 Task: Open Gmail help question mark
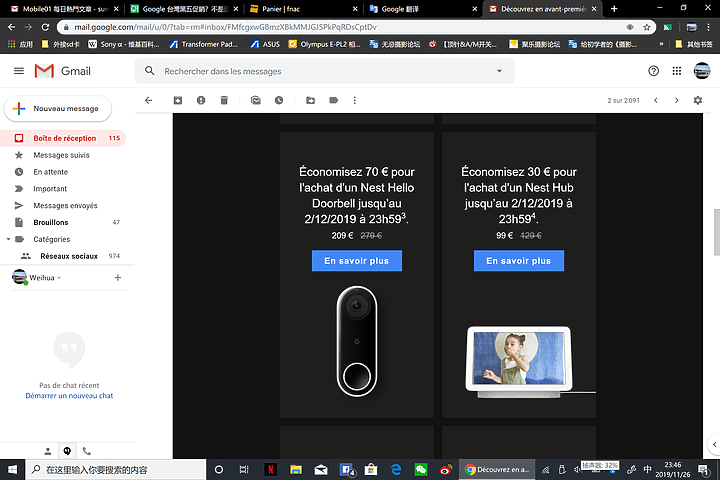(653, 71)
